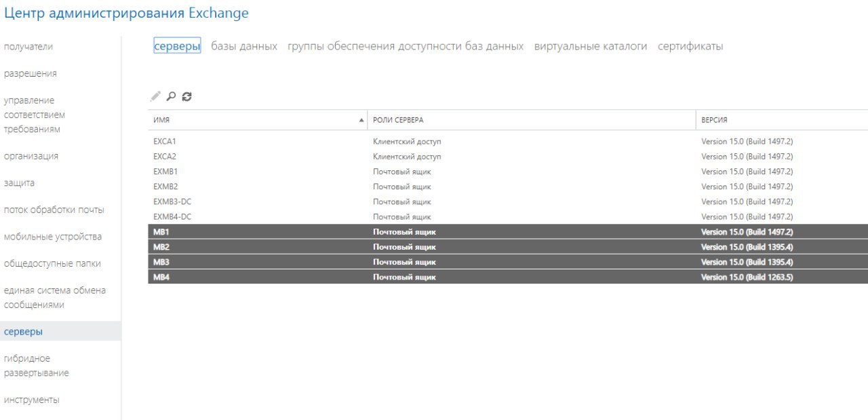Screen dimensions: 868x420
Task: Click the magnifier search icon
Action: [x=172, y=96]
